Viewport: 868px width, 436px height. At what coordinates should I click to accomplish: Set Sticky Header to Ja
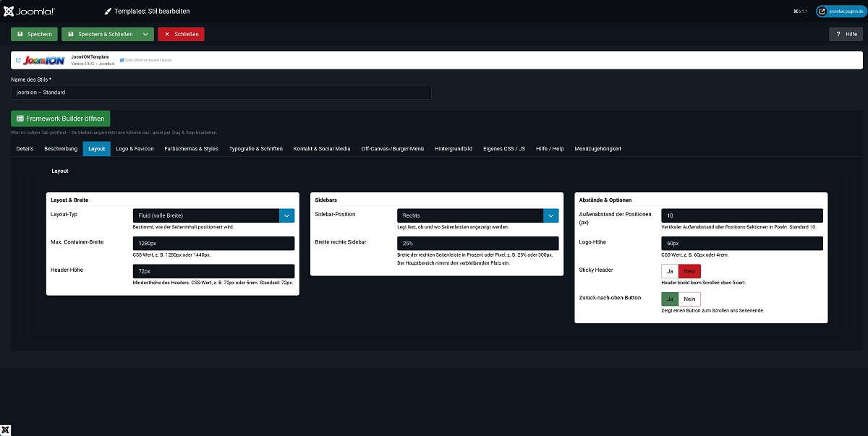[670, 271]
